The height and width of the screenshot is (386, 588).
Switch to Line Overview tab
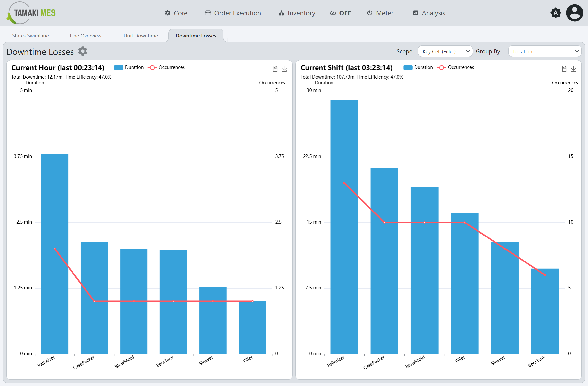pos(86,36)
